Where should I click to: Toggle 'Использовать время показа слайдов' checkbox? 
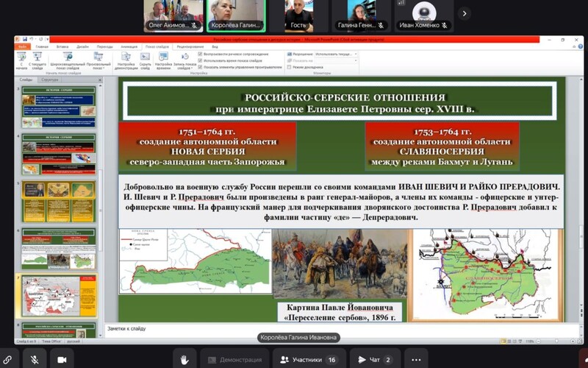200,60
